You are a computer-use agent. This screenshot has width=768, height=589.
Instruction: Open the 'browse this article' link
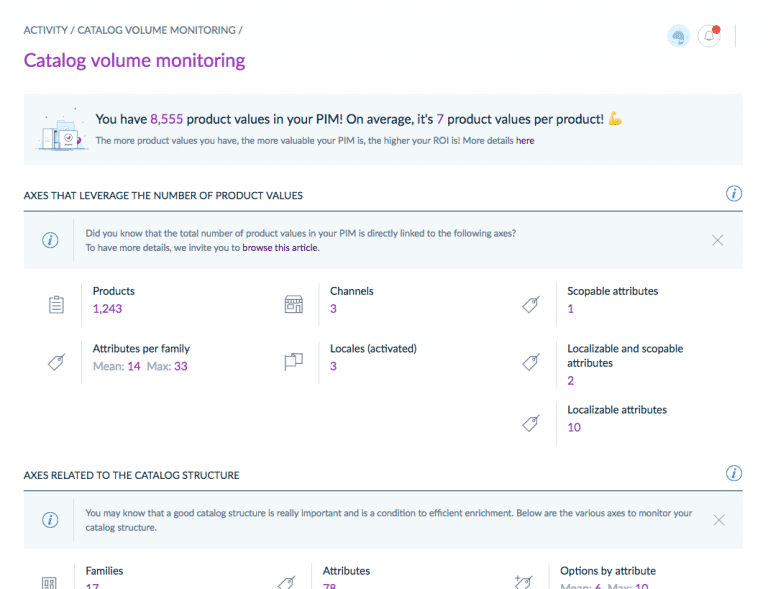click(x=280, y=247)
